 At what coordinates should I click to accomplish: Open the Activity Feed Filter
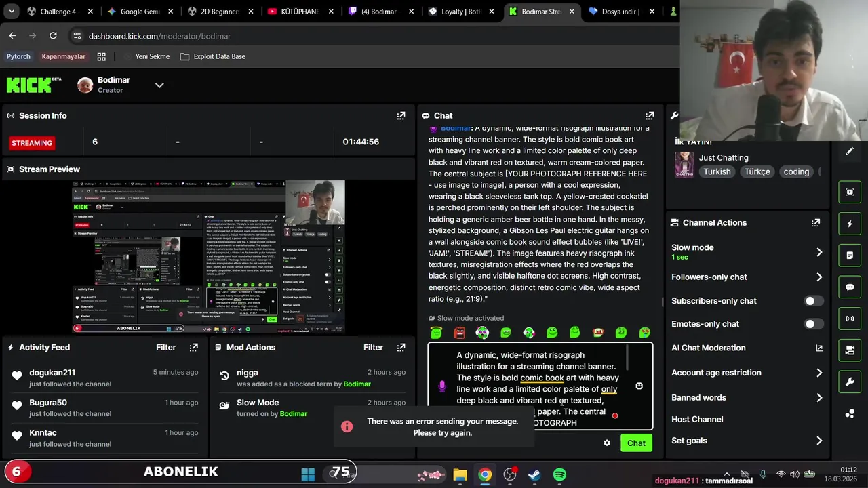165,348
